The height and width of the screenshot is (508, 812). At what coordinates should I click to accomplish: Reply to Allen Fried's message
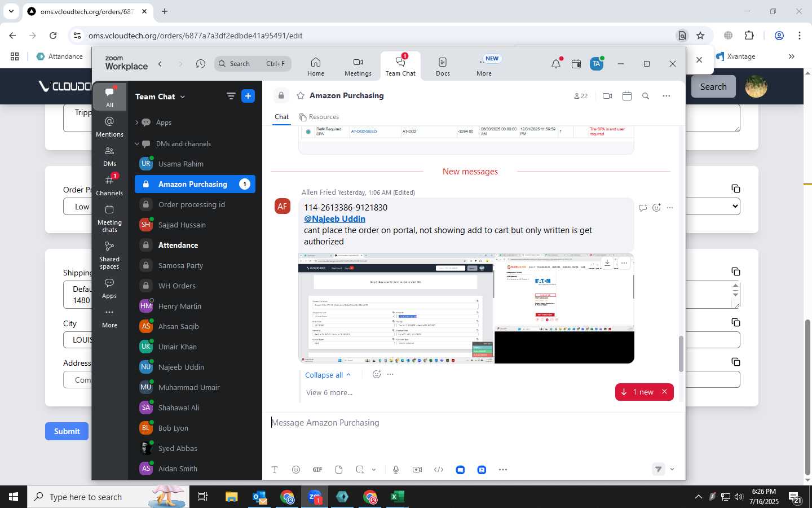[642, 208]
